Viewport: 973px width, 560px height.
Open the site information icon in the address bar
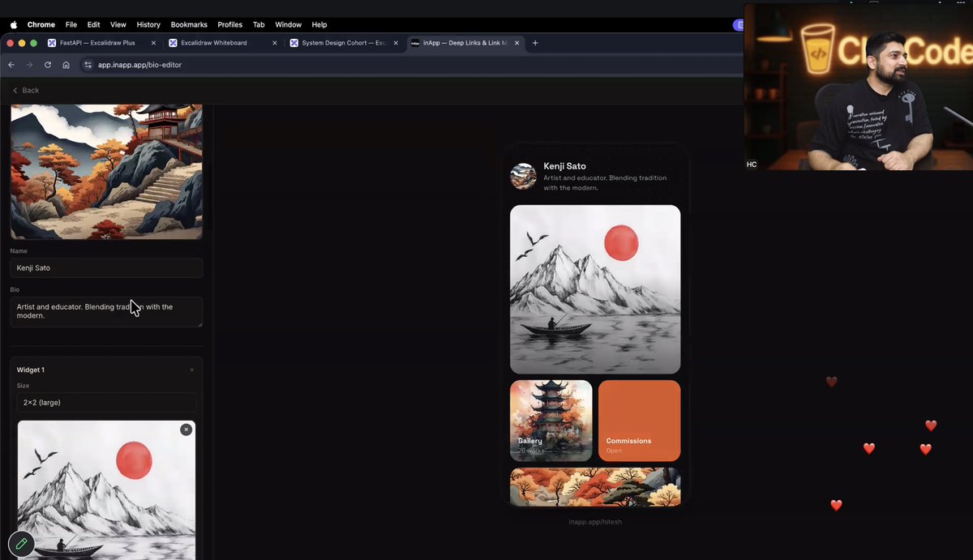(x=87, y=65)
